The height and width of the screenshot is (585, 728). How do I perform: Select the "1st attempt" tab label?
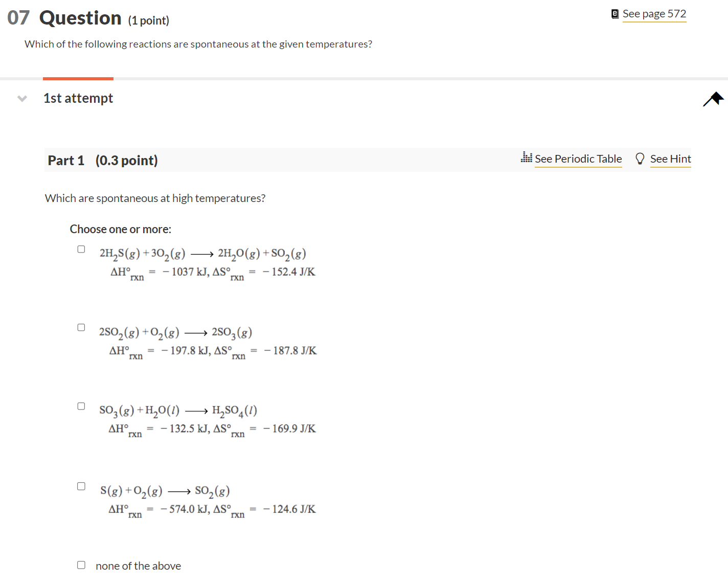click(x=78, y=98)
